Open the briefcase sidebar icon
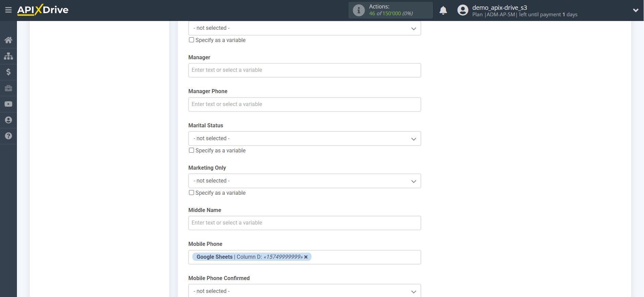This screenshot has height=297, width=644. pyautogui.click(x=8, y=88)
